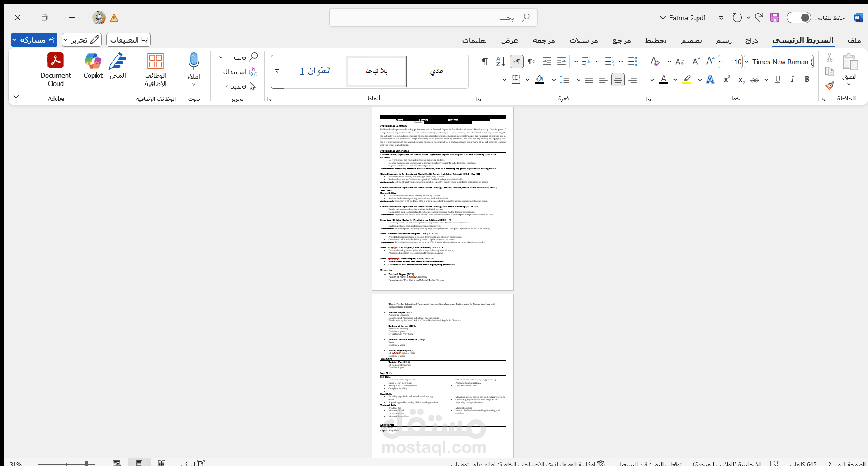Toggle italic formatting
Screen dimensions: 868x466
pyautogui.click(x=793, y=80)
